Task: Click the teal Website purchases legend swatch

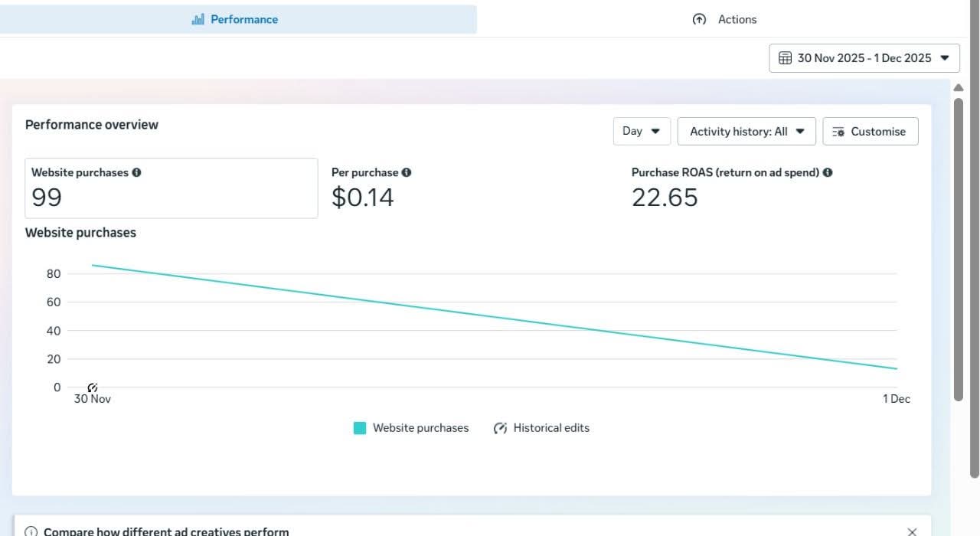Action: tap(360, 428)
